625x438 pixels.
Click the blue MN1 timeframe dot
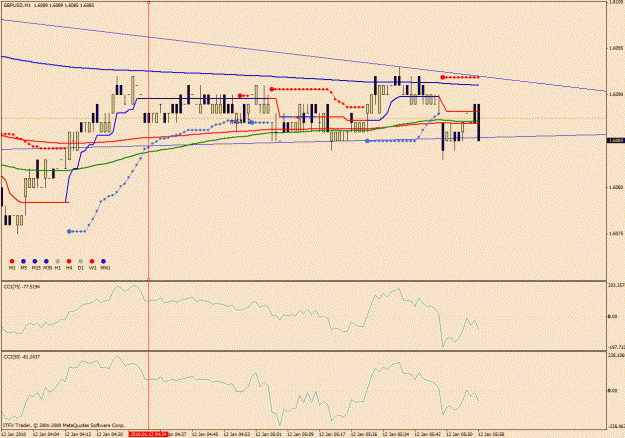point(104,261)
